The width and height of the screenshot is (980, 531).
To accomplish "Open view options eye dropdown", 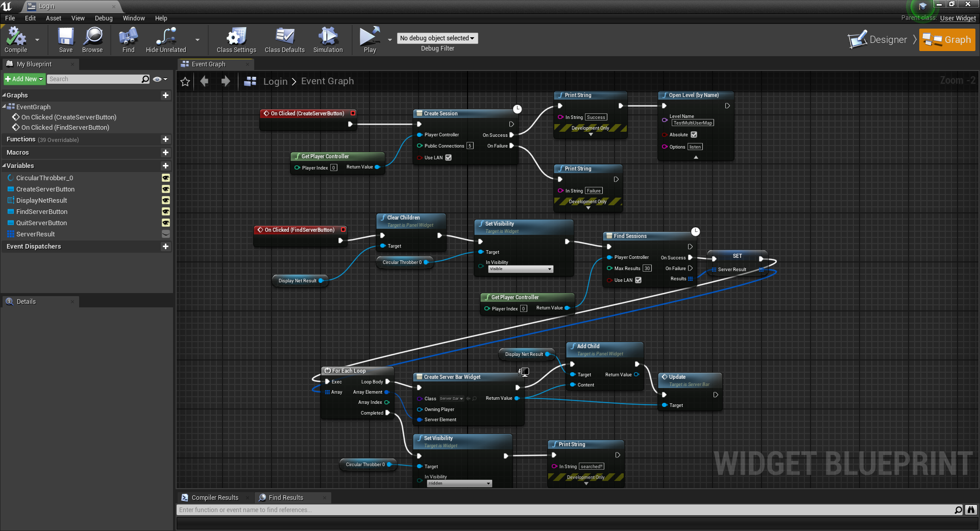I will [x=160, y=79].
